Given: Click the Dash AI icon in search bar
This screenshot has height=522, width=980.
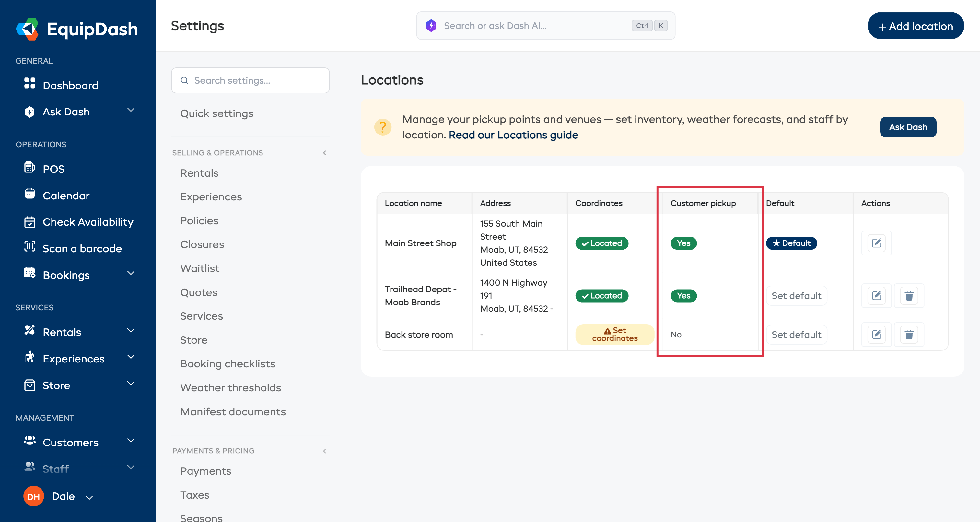Looking at the screenshot, I should pos(431,26).
